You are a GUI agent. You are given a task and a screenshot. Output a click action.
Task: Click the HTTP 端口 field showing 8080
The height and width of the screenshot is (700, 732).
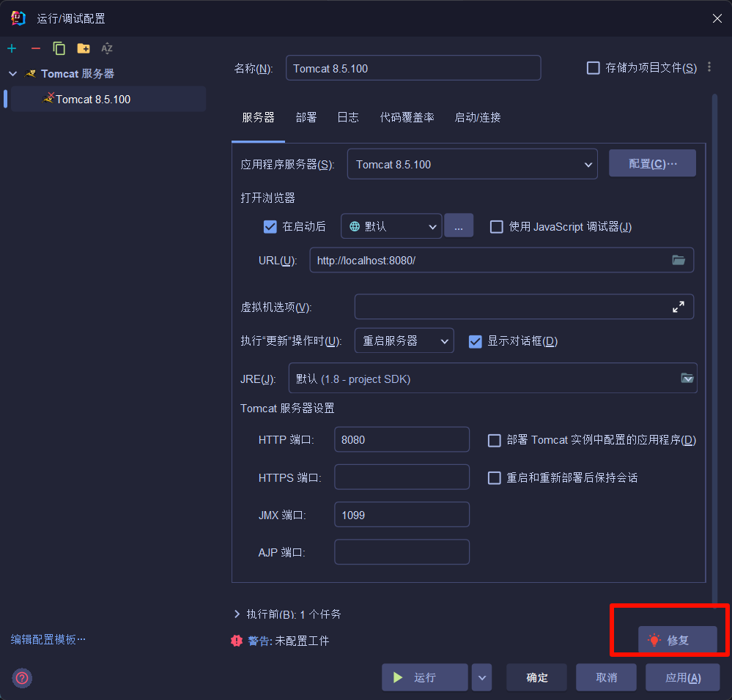402,439
